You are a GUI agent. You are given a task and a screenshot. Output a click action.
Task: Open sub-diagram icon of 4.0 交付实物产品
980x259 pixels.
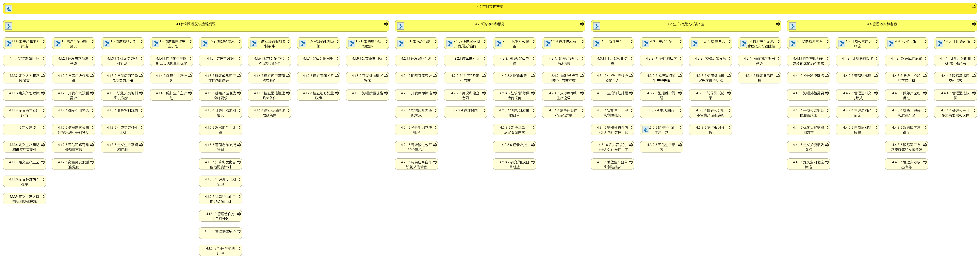click(x=9, y=9)
